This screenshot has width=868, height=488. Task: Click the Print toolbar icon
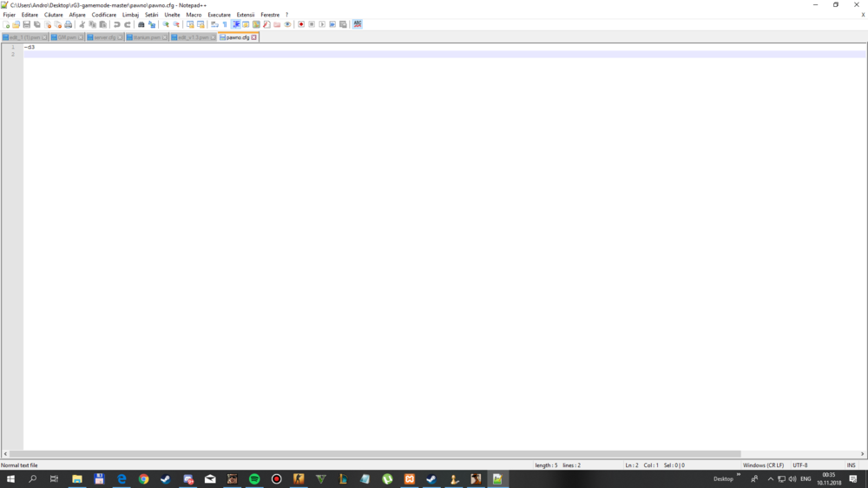[68, 24]
